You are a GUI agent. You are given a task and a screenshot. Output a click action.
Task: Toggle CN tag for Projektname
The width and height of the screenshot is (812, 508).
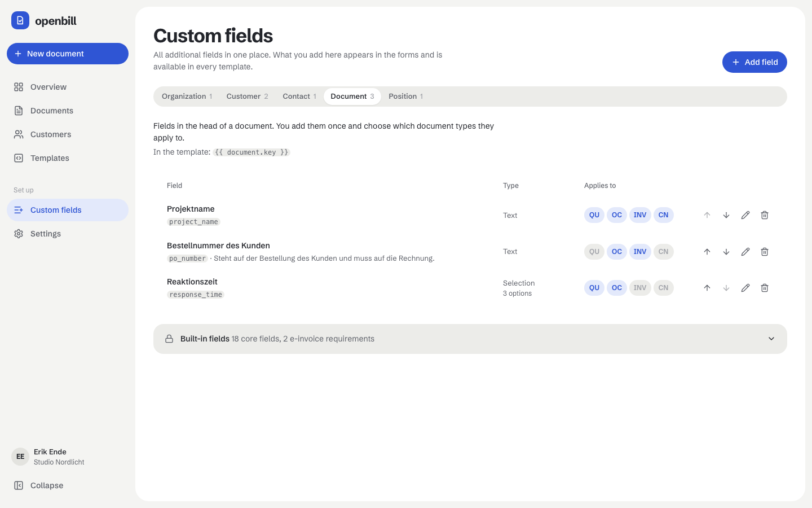pyautogui.click(x=664, y=215)
